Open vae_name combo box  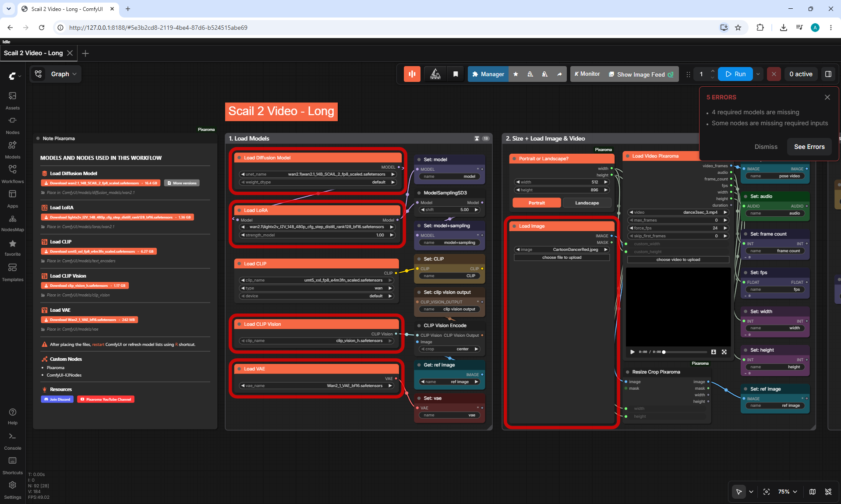click(316, 386)
